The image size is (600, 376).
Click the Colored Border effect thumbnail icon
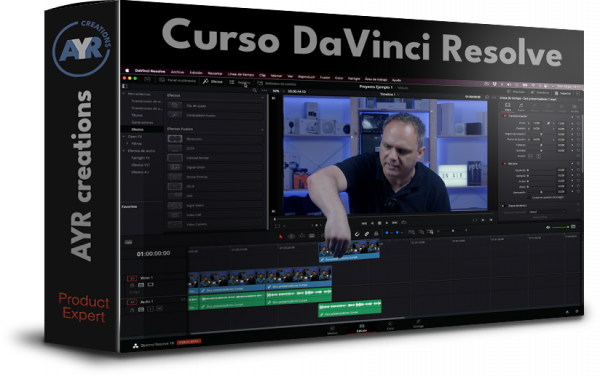point(175,158)
